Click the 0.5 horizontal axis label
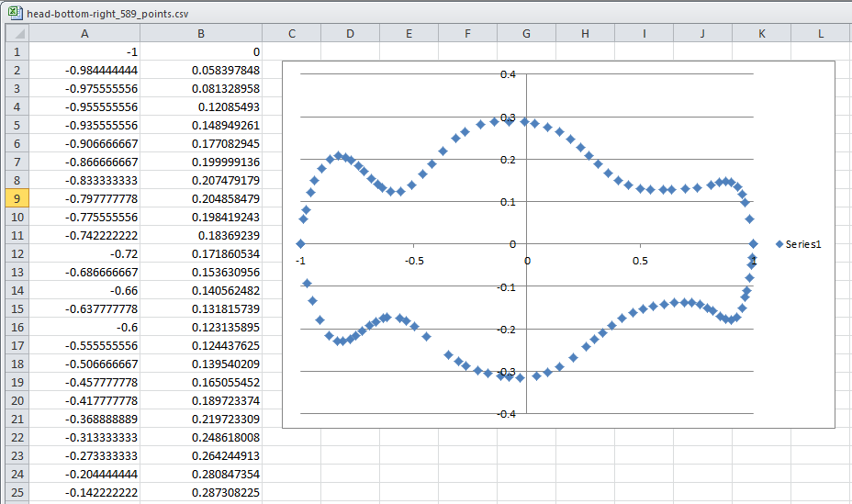This screenshot has width=852, height=504. 640,261
